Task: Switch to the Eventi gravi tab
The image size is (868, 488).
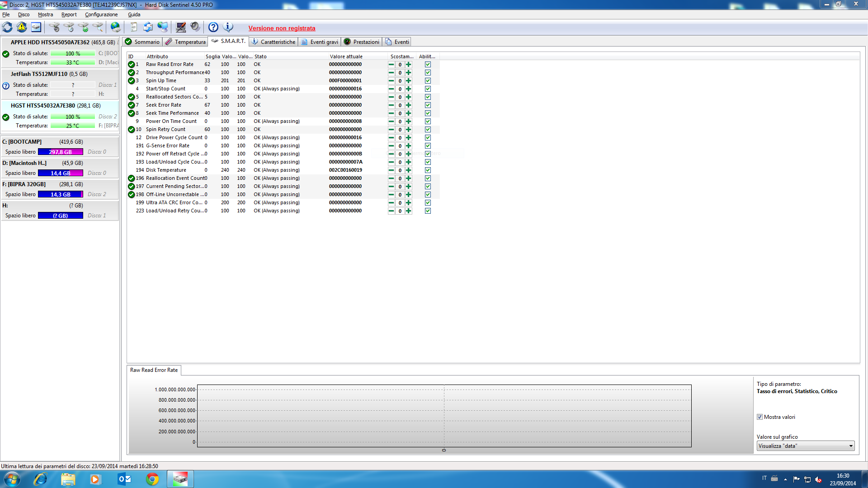Action: [320, 42]
